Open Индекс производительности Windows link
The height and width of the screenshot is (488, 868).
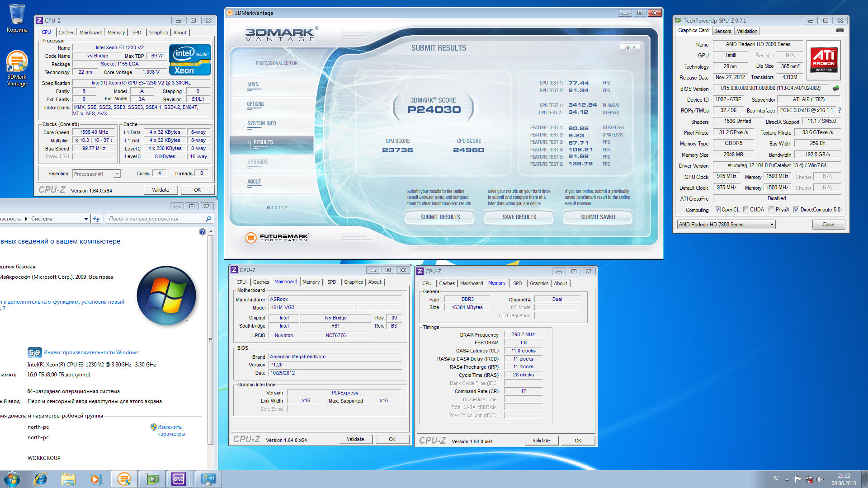(91, 352)
